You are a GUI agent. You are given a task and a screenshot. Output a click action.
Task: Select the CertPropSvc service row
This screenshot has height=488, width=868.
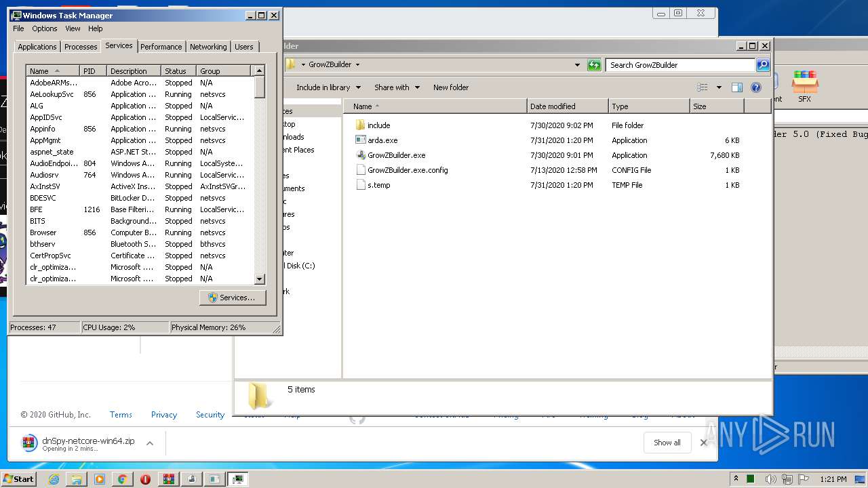[x=140, y=256]
